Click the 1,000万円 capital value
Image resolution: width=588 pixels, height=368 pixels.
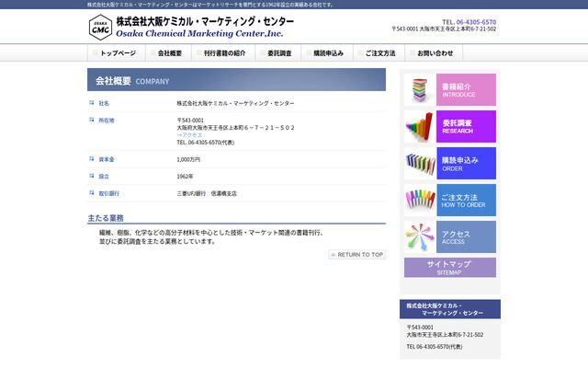tap(188, 159)
